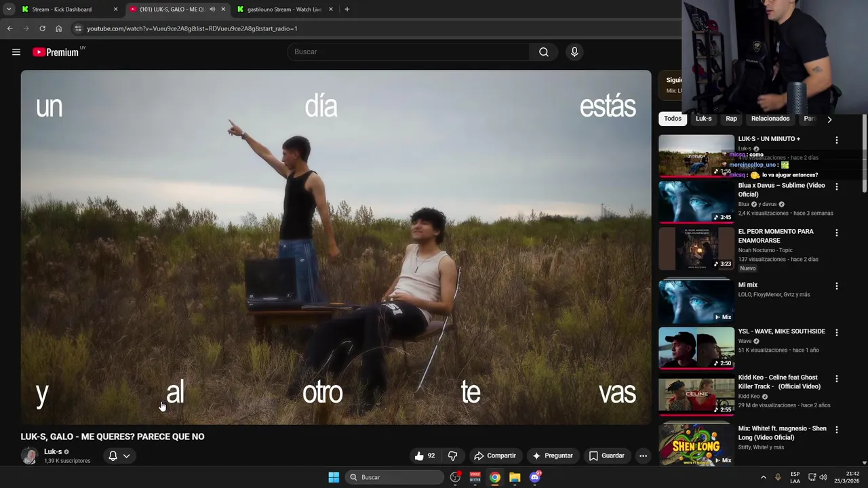This screenshot has height=488, width=868.
Task: Open the Luk-s channel name link
Action: 53,452
